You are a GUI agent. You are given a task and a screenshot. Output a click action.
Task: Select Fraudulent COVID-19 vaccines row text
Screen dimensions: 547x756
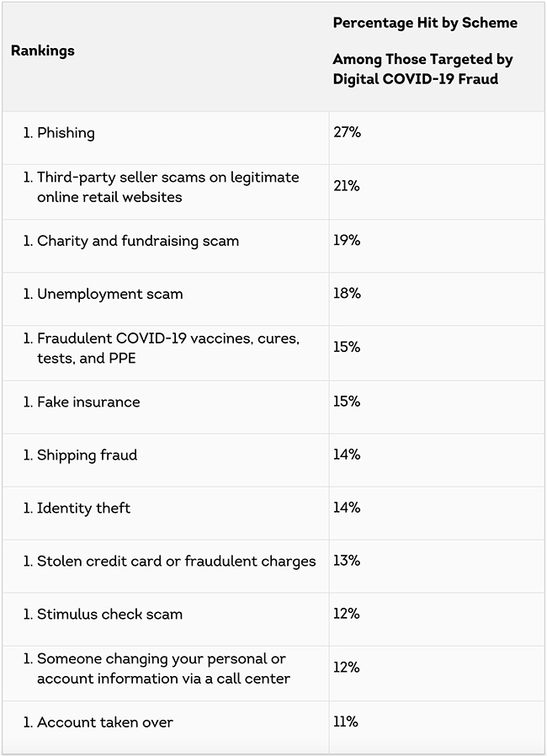(x=167, y=348)
